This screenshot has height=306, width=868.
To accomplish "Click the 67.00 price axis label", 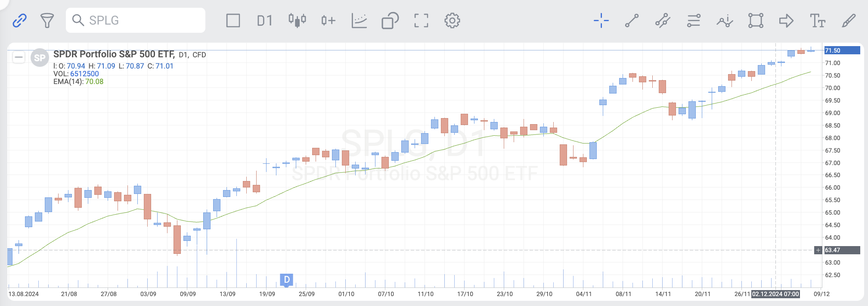I will pos(833,163).
